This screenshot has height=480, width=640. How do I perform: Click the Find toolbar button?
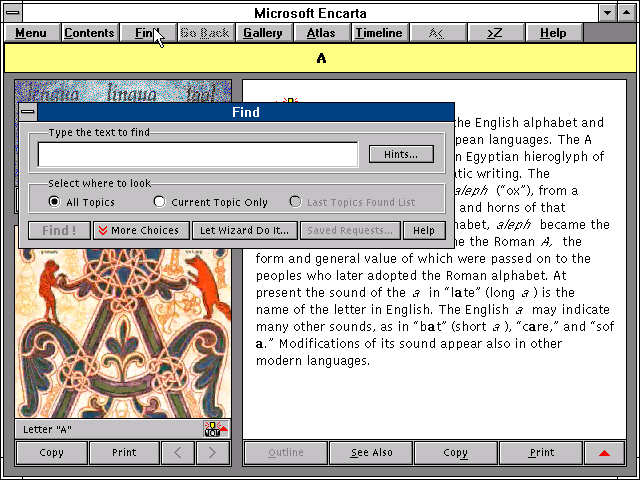[x=148, y=33]
